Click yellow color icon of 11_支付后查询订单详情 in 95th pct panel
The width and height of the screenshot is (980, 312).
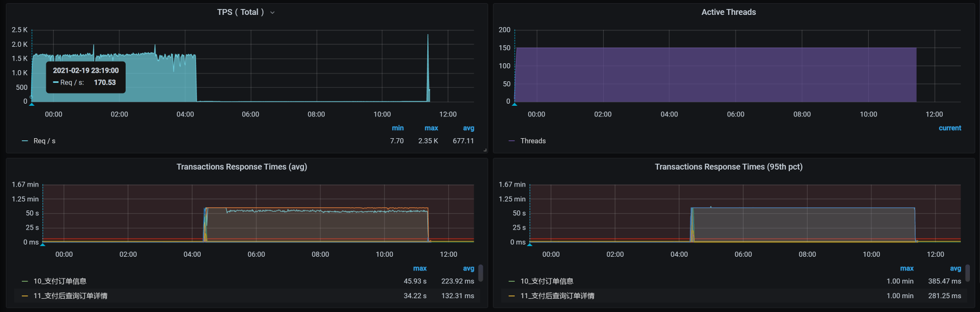click(x=512, y=296)
